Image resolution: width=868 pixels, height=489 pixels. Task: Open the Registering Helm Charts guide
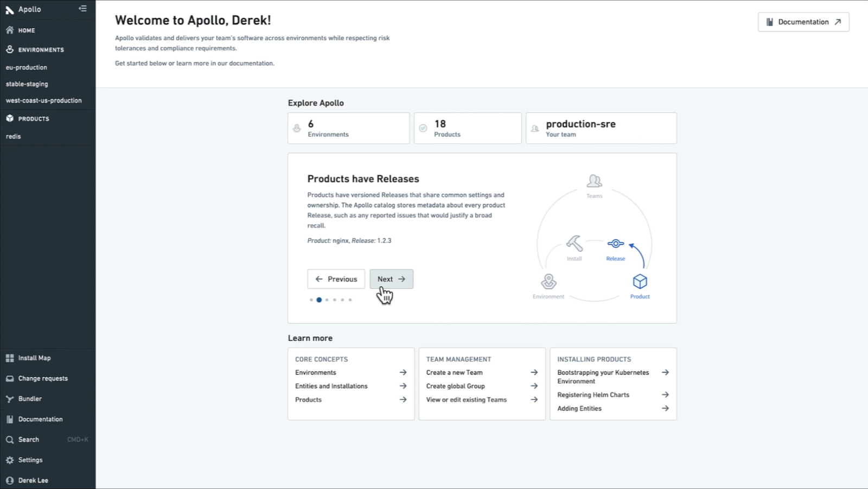(593, 395)
